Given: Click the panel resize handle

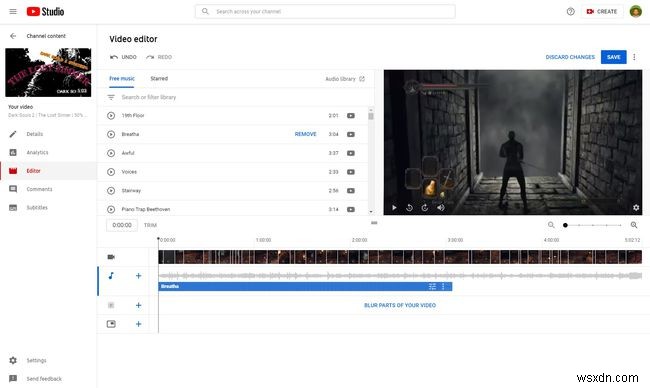Looking at the screenshot, I should [374, 223].
